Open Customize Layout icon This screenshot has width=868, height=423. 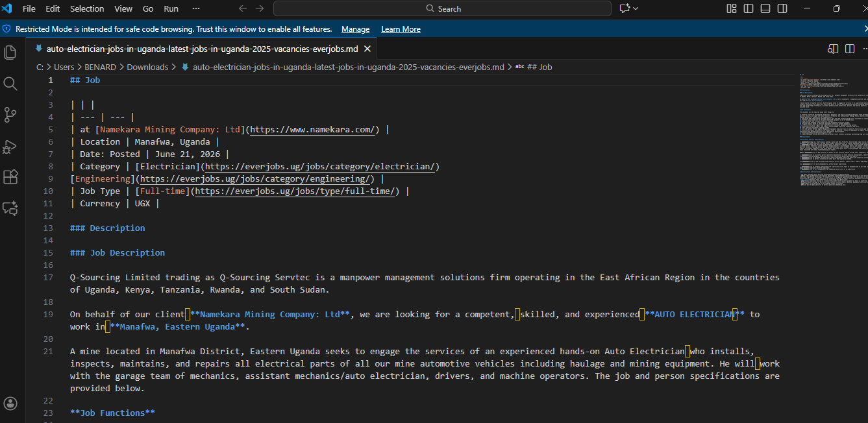tap(732, 8)
